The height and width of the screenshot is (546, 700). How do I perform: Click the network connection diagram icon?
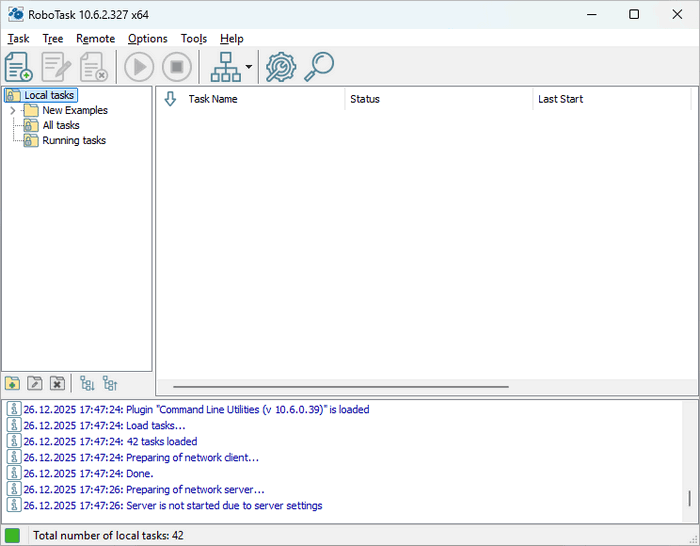tap(225, 67)
